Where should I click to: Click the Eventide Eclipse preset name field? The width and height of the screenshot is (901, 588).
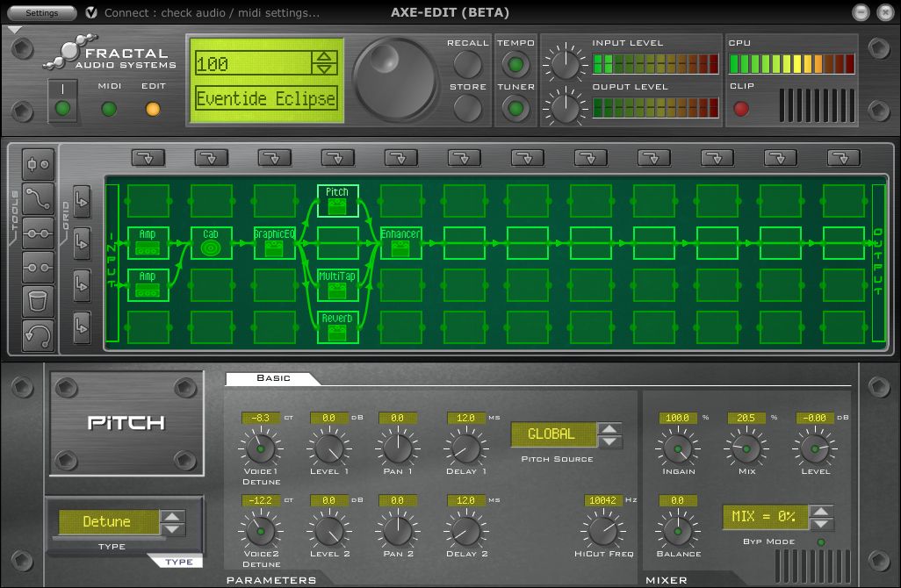[266, 98]
